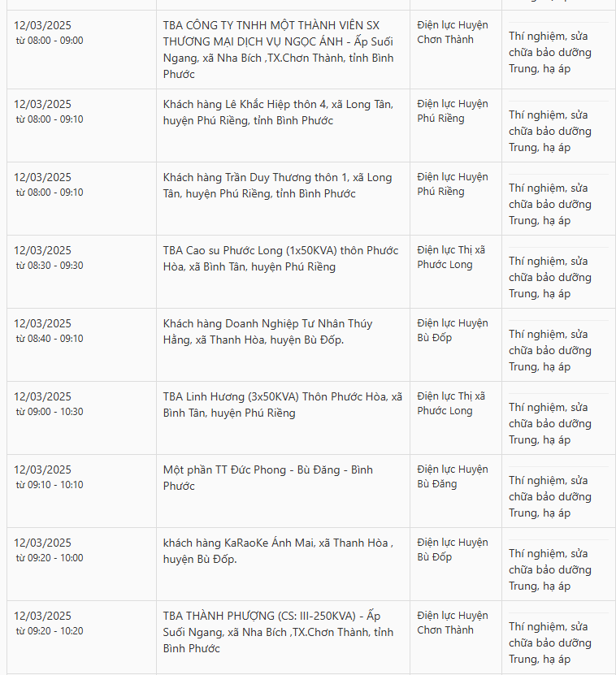Click Điện lực Huyện Bù Đăng cell
Screen dimensions: 616x675
pos(453,477)
